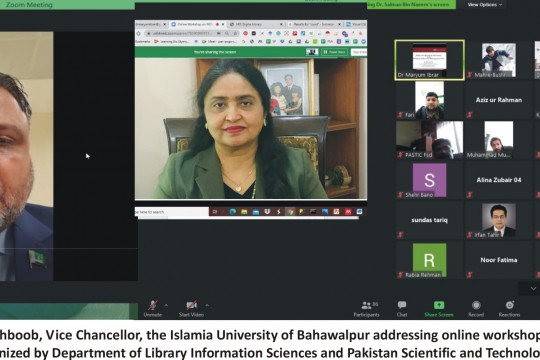Image resolution: width=540 pixels, height=360 pixels.
Task: Open the Mail app from shared taskbar
Action: click(x=256, y=212)
